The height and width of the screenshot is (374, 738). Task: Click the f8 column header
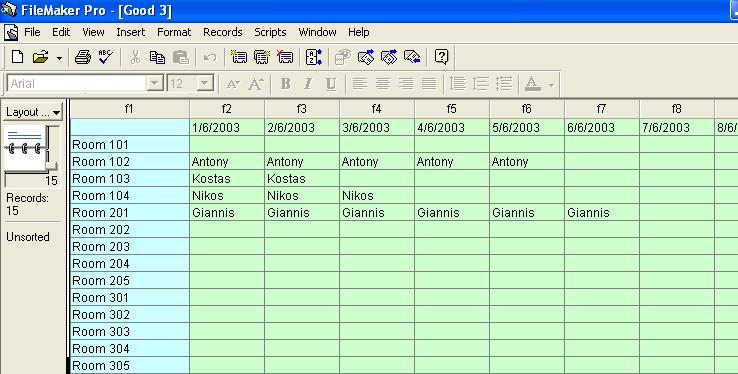677,109
